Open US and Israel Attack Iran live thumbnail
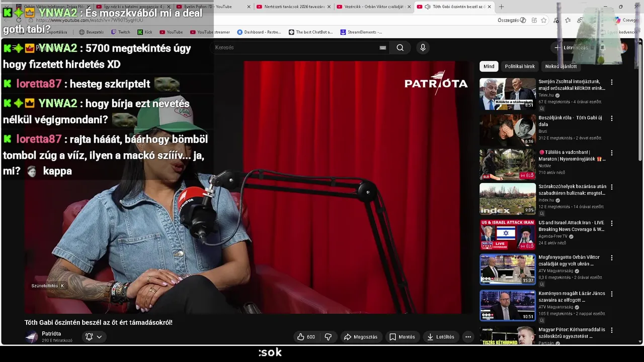Screen dimensions: 644x362 pyautogui.click(x=507, y=235)
